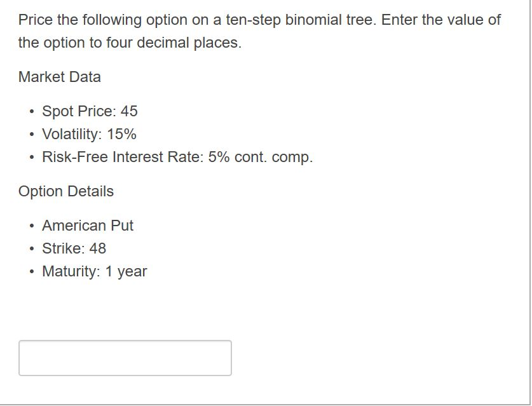Click the bullet marker beside Spot Price
This screenshot has height=406, width=532.
tap(31, 111)
